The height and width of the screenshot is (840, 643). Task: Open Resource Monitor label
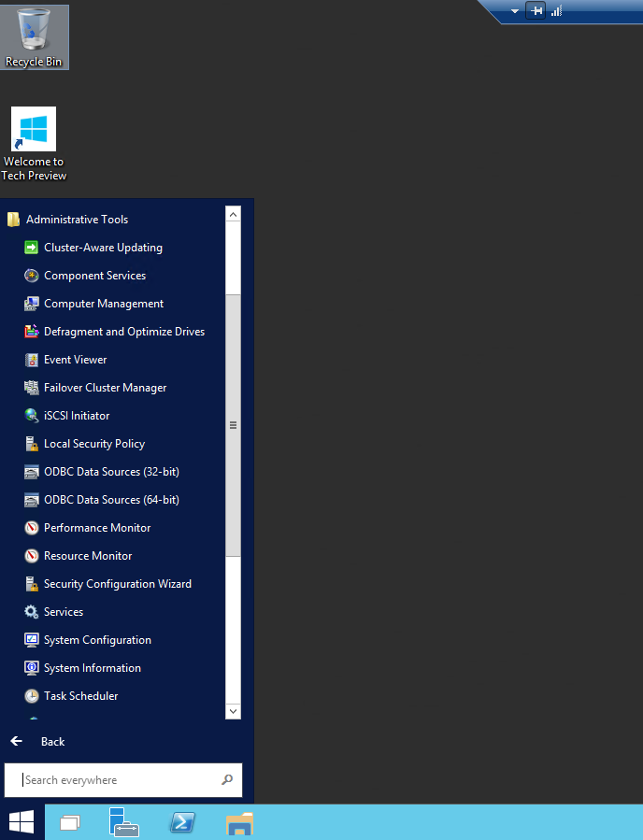point(88,556)
